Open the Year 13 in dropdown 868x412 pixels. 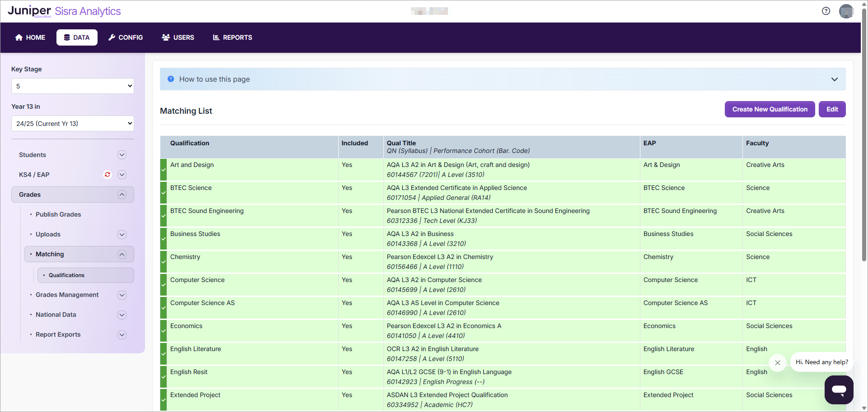[x=72, y=124]
